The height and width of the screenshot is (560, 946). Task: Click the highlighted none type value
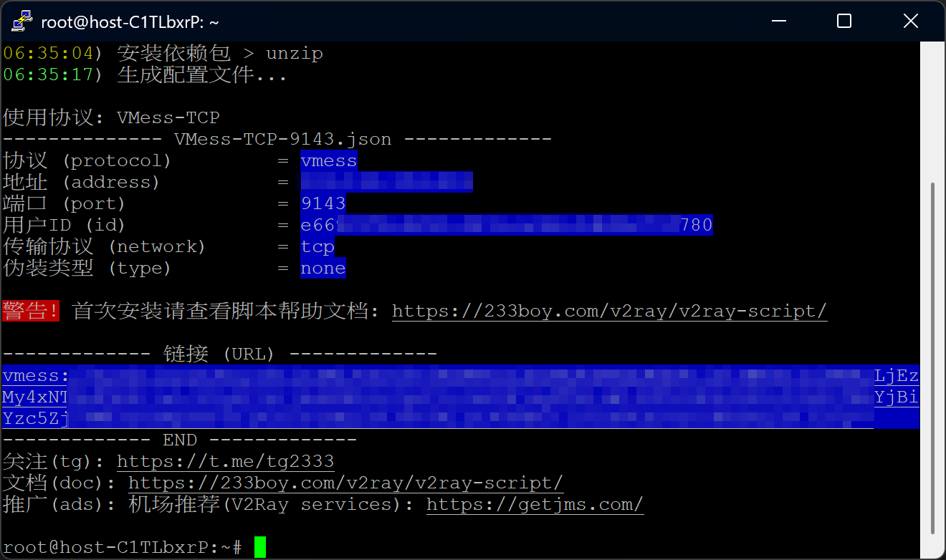pos(323,269)
